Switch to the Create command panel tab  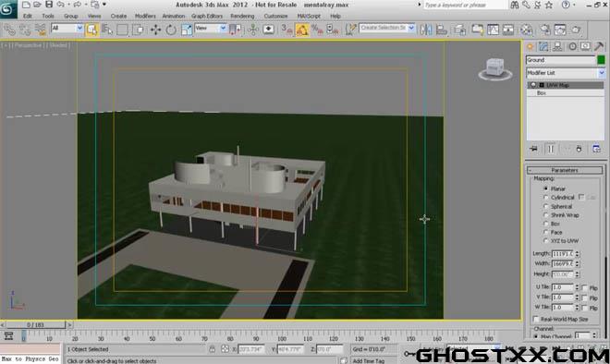[x=530, y=47]
